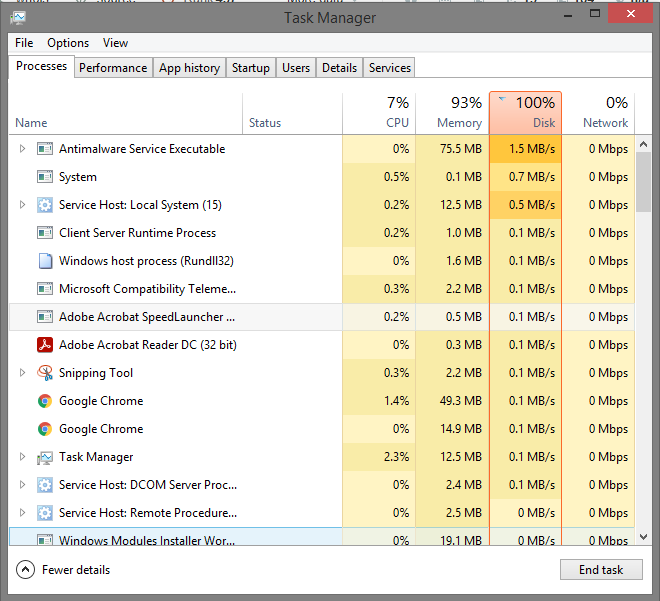This screenshot has width=660, height=601.
Task: Open the Options menu
Action: 68,43
